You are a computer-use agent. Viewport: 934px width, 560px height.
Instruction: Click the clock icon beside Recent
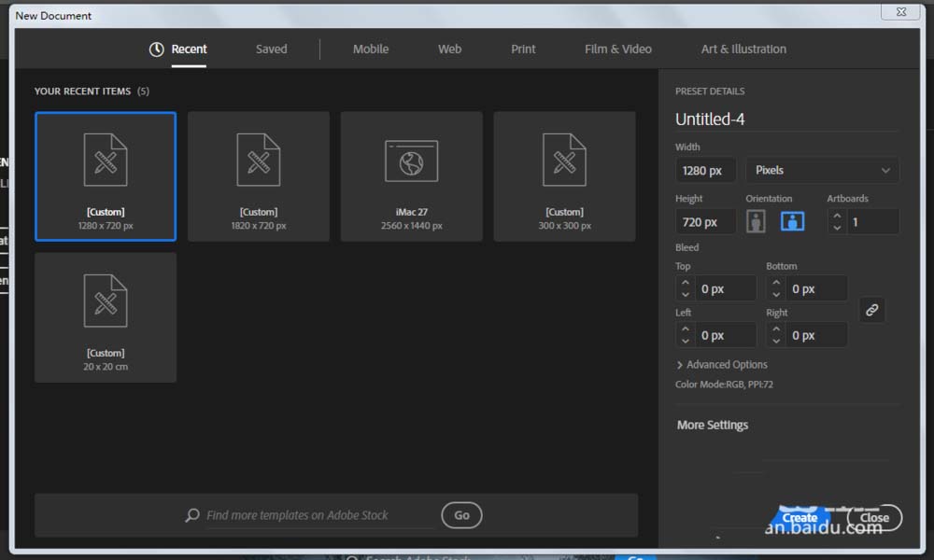click(x=156, y=49)
